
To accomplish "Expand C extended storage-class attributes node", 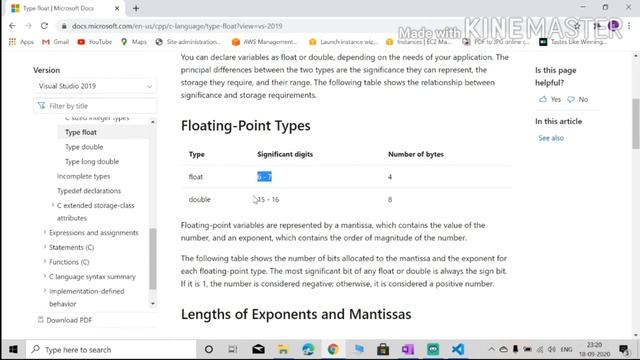I will 53,205.
